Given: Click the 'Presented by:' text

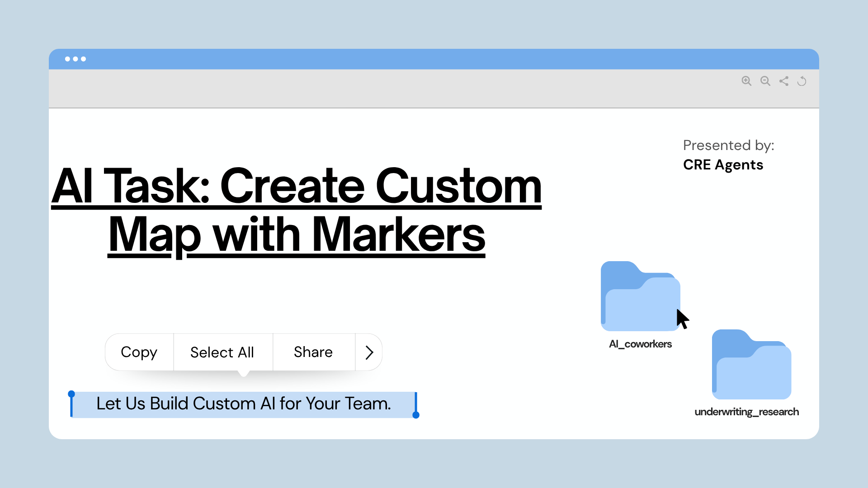Looking at the screenshot, I should [x=728, y=145].
